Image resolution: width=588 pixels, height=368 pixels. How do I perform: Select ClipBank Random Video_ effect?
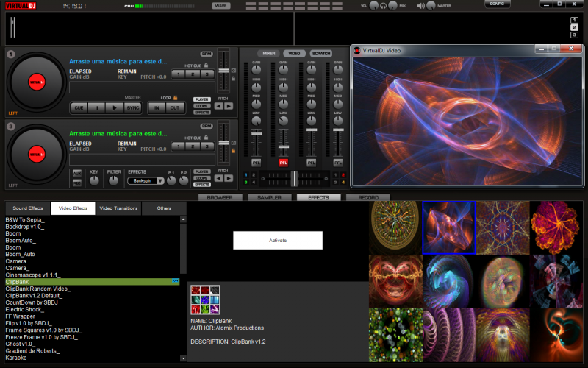[x=38, y=289]
